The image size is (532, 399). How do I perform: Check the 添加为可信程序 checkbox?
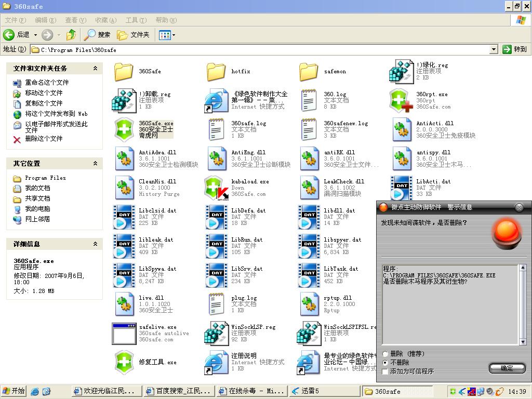[385, 371]
